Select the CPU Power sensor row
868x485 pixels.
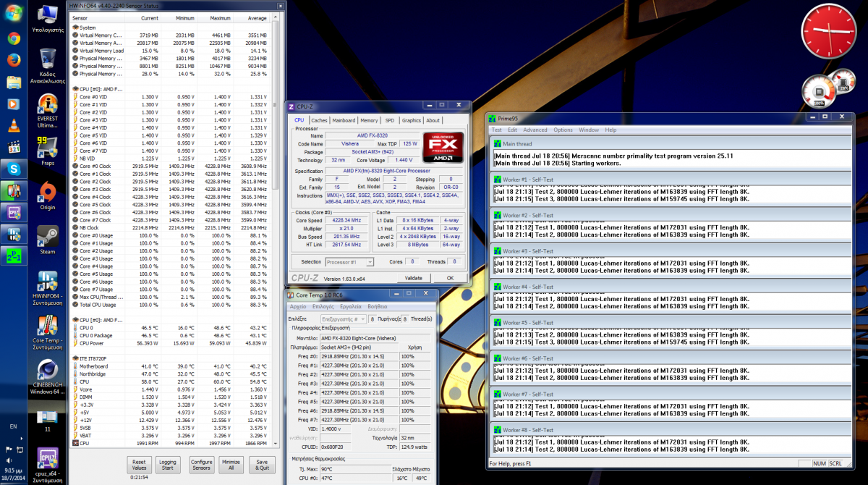[x=171, y=343]
